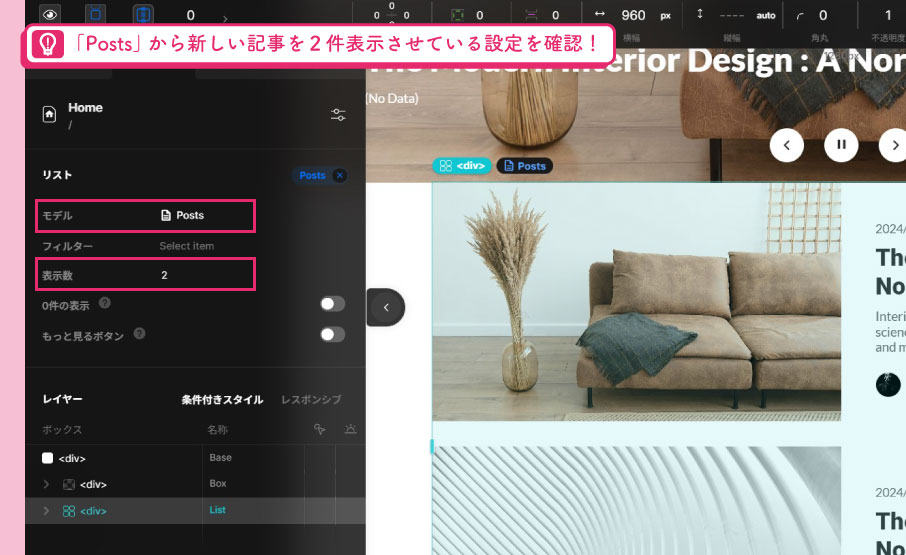The width and height of the screenshot is (906, 555).
Task: Select the white curved architecture image
Action: pos(637,500)
